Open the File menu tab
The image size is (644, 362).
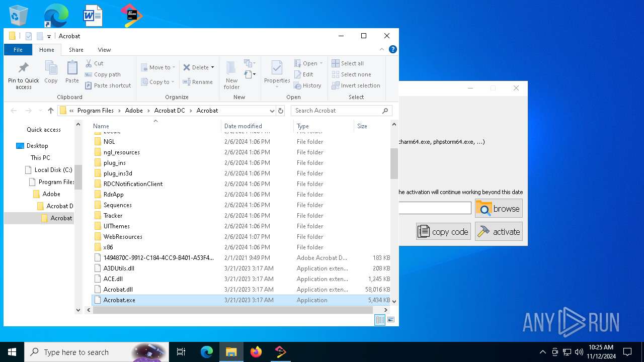pyautogui.click(x=18, y=50)
